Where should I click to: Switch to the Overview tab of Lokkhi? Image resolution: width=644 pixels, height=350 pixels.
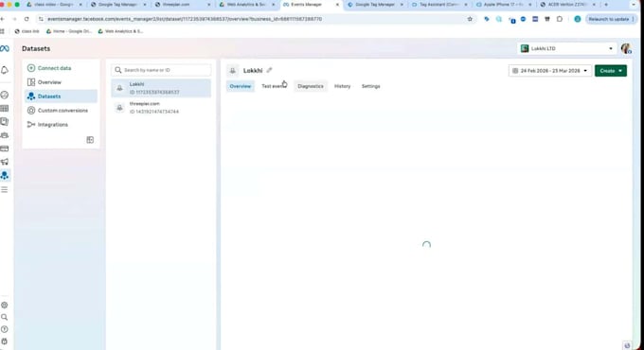click(241, 86)
